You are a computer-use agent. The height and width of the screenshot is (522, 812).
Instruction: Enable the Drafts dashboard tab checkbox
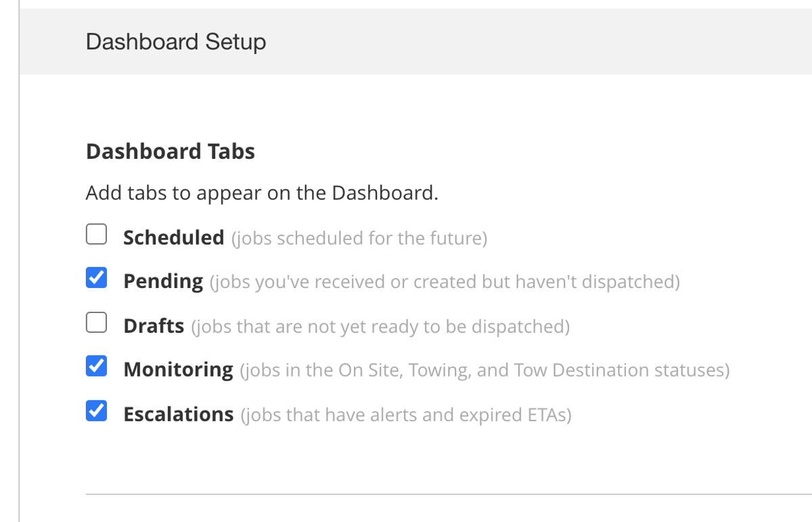click(x=96, y=323)
